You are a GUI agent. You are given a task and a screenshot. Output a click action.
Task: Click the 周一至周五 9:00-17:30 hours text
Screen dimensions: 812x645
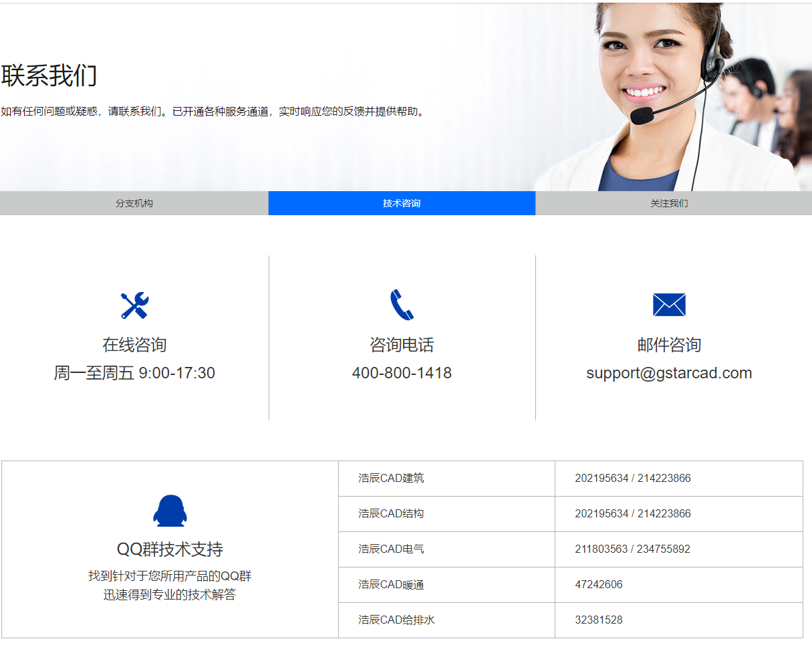point(134,373)
